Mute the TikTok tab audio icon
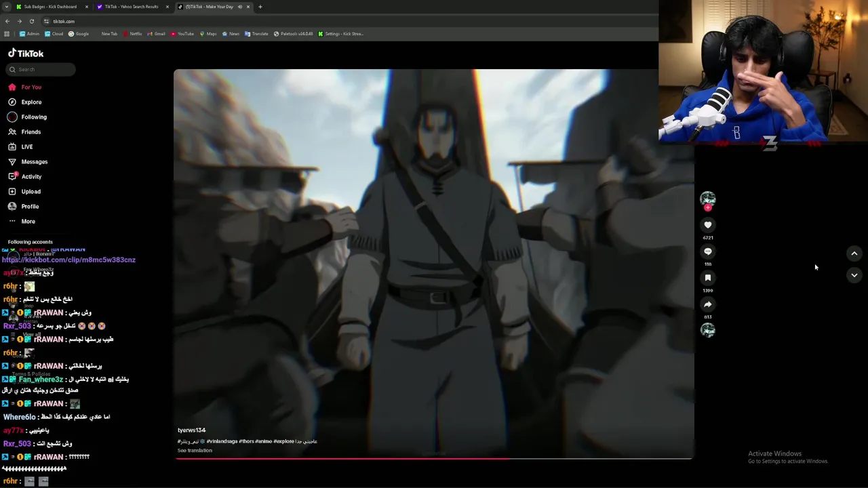The width and height of the screenshot is (868, 488). [239, 7]
